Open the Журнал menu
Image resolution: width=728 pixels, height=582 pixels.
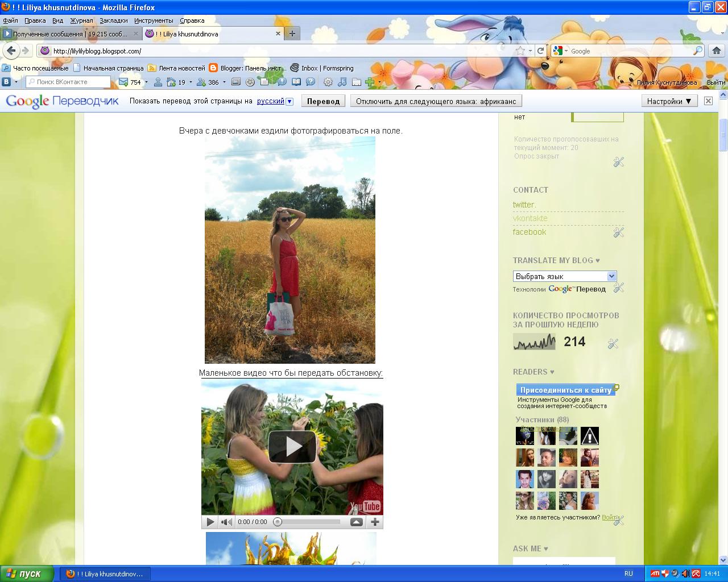point(82,20)
